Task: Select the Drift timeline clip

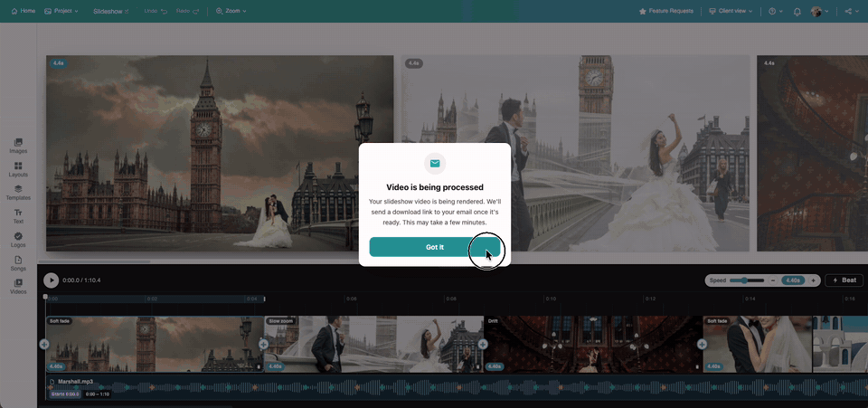Action: 593,344
